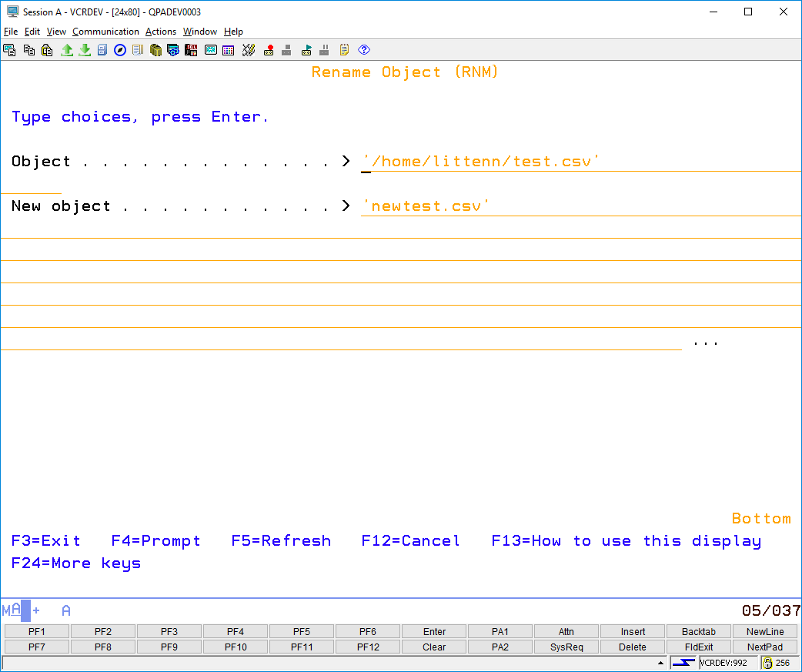Image resolution: width=802 pixels, height=672 pixels.
Task: Click the PF24-related PF12 neighbor PF11 button
Action: point(302,647)
